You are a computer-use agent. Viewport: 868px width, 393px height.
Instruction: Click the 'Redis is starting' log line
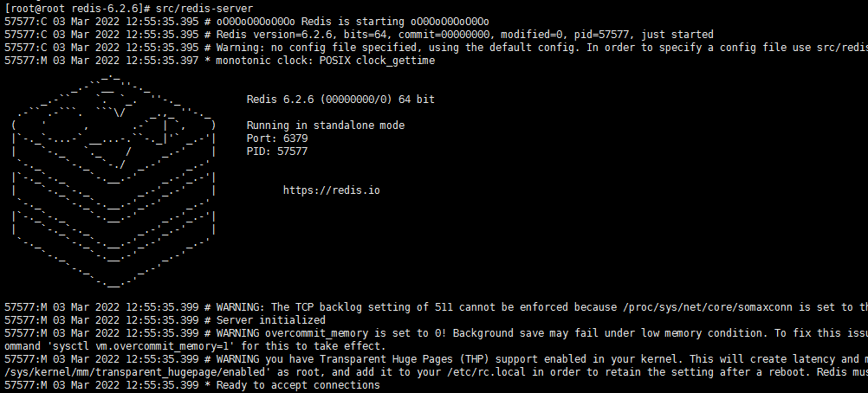click(x=247, y=22)
